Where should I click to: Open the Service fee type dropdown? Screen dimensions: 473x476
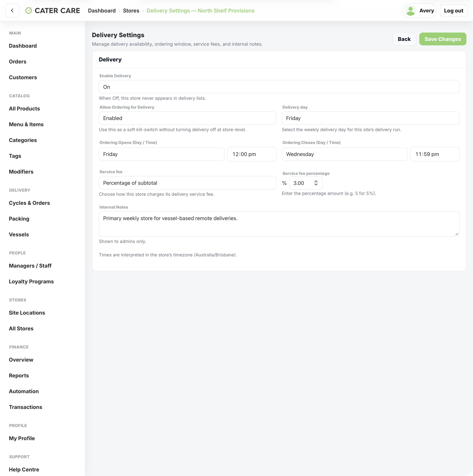[188, 183]
